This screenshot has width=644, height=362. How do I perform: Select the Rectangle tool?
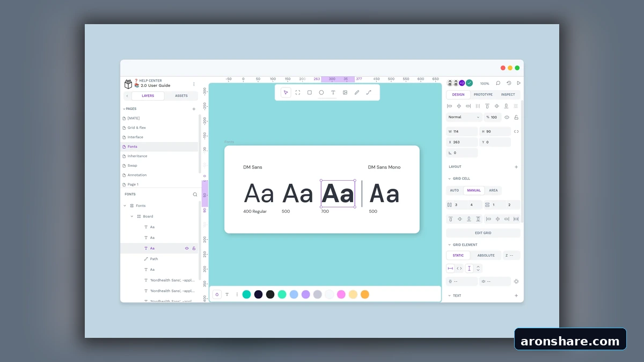310,92
